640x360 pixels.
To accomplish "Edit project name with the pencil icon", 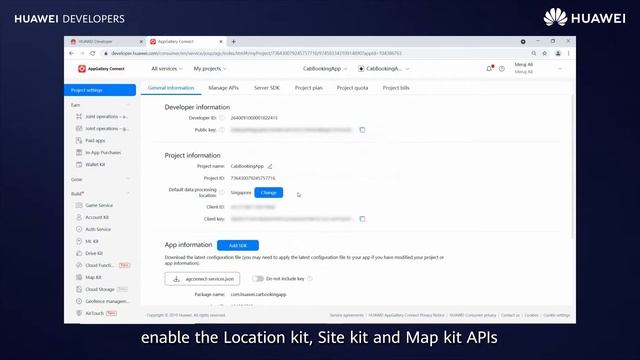I will point(270,166).
